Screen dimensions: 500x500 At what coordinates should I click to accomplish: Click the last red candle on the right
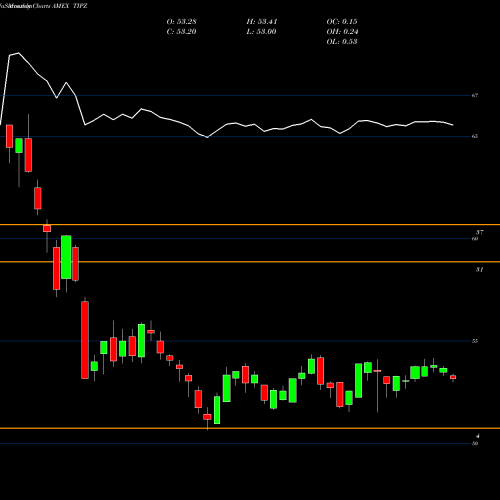click(453, 377)
